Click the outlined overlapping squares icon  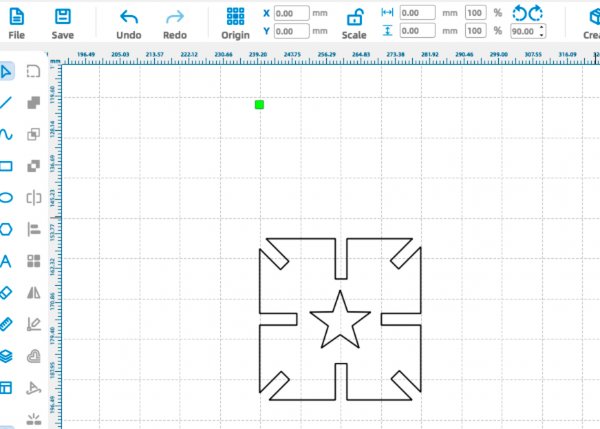34,134
